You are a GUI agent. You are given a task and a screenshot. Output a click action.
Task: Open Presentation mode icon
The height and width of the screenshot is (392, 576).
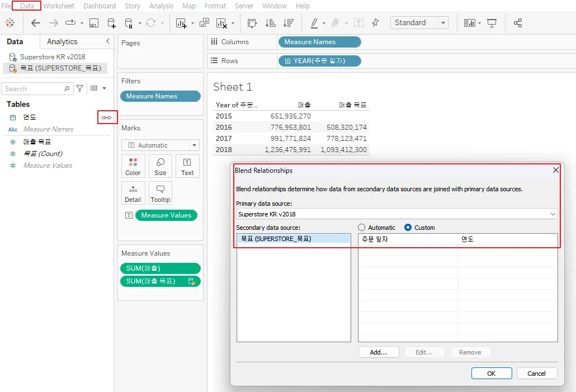tap(492, 23)
